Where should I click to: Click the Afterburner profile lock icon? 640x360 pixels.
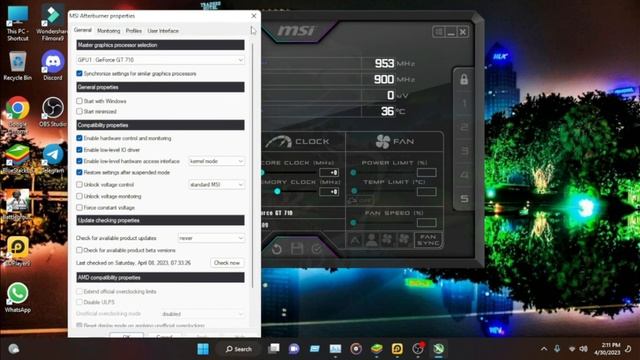point(464,79)
